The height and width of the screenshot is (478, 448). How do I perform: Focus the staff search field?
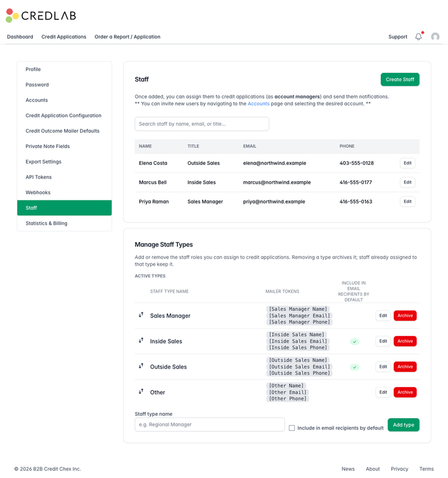point(202,124)
